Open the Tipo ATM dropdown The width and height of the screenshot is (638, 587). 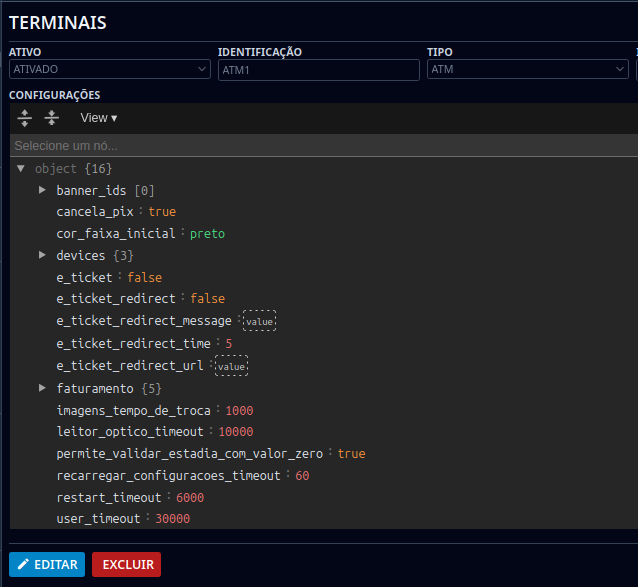[x=526, y=69]
